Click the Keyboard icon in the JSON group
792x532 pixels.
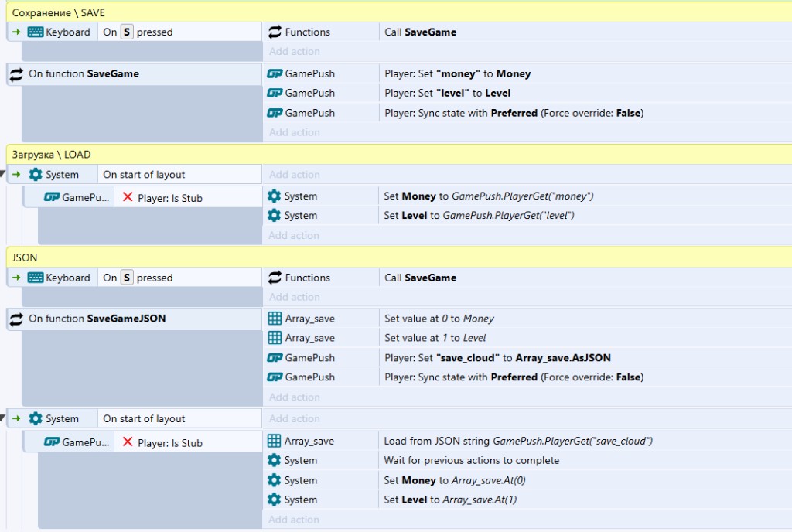pos(36,278)
